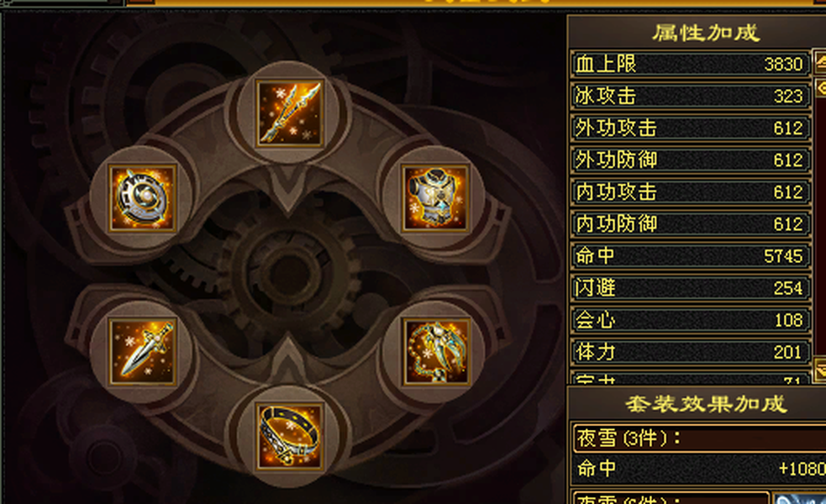Click the scroll up arrow in attributes list
Viewport: 826px width, 504px height.
pyautogui.click(x=820, y=63)
